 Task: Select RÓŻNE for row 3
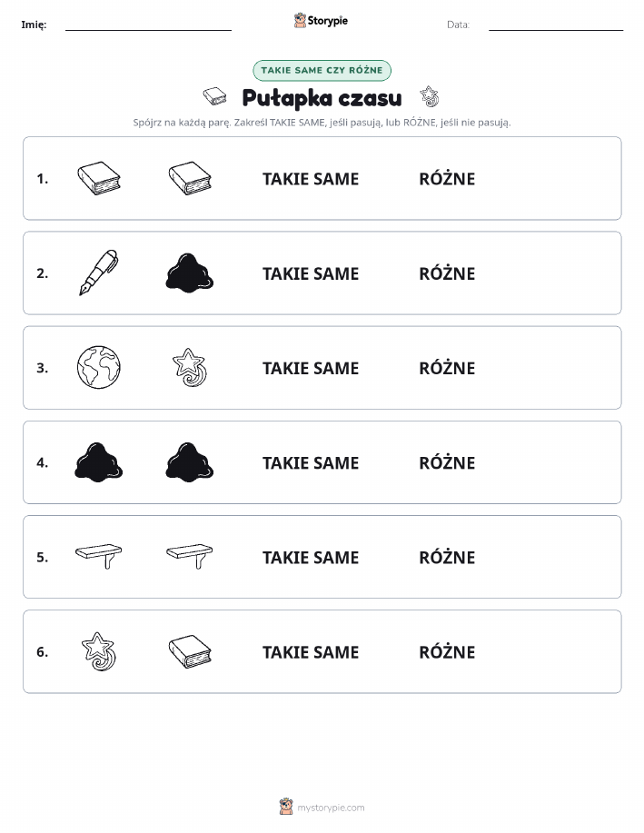point(447,368)
